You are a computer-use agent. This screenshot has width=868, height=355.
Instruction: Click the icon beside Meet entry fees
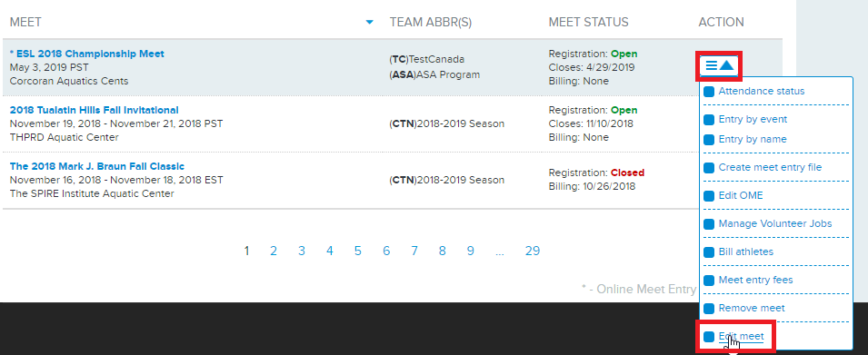709,281
